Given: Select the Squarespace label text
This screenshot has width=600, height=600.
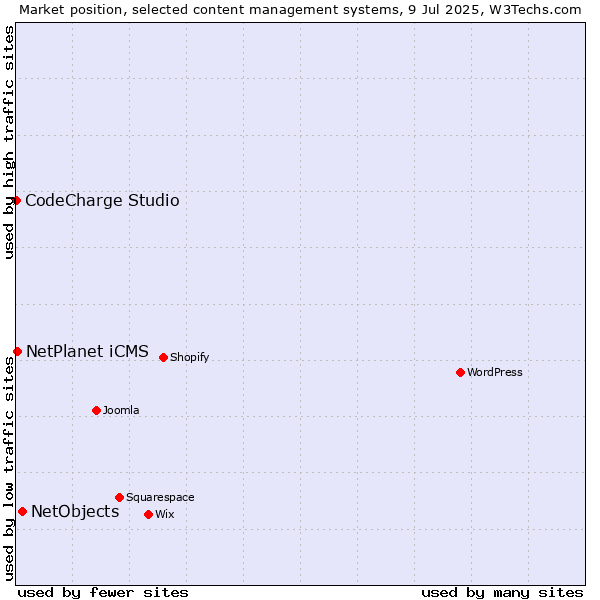Looking at the screenshot, I should point(160,497).
